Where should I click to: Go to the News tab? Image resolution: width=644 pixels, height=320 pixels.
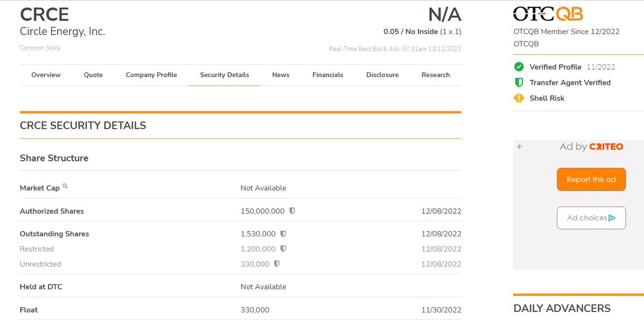281,75
